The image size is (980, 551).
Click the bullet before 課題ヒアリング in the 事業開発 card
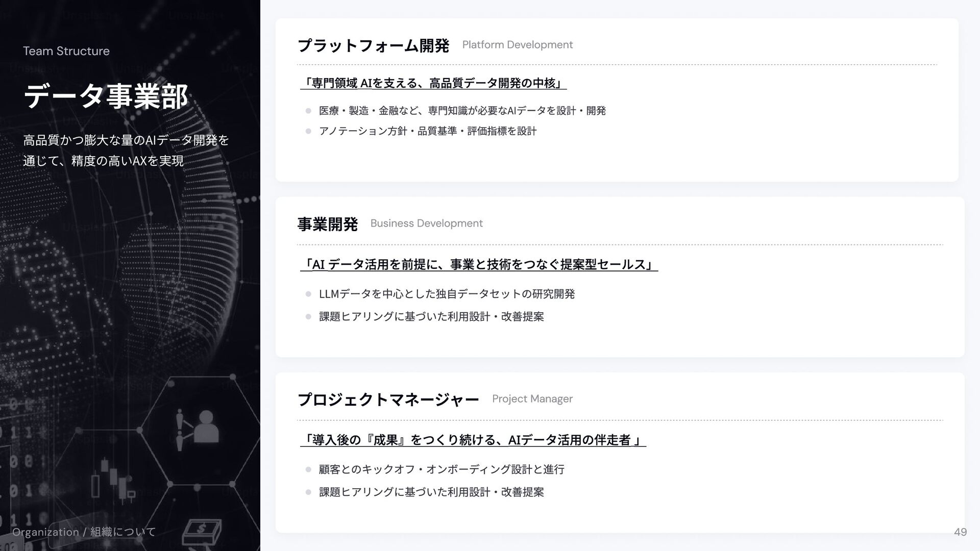click(x=308, y=316)
